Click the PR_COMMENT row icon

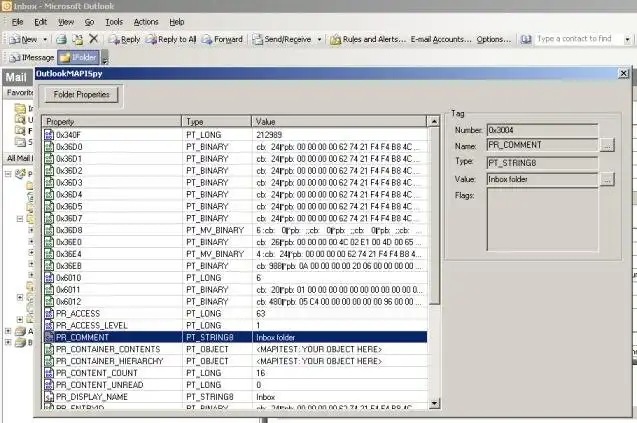(49, 337)
